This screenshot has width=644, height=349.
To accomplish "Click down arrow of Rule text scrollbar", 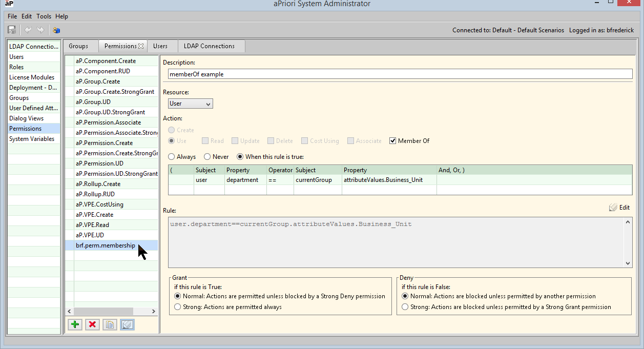I will coord(628,263).
